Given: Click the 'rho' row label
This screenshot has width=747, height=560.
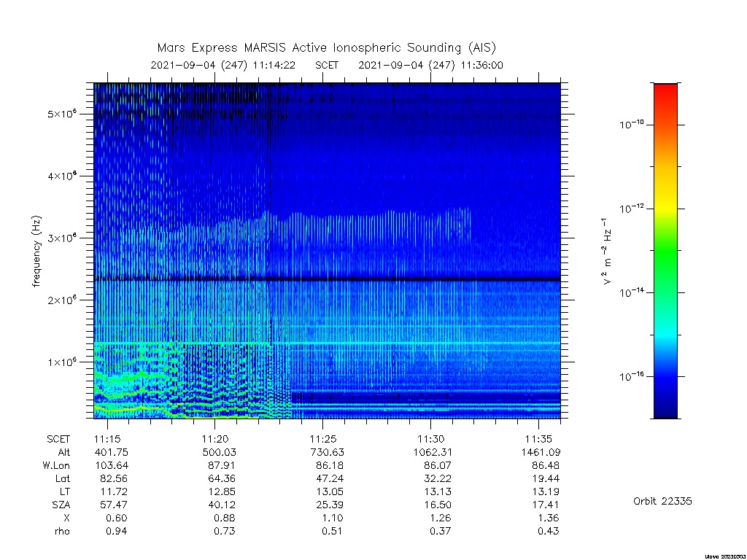Looking at the screenshot, I should click(x=63, y=531).
